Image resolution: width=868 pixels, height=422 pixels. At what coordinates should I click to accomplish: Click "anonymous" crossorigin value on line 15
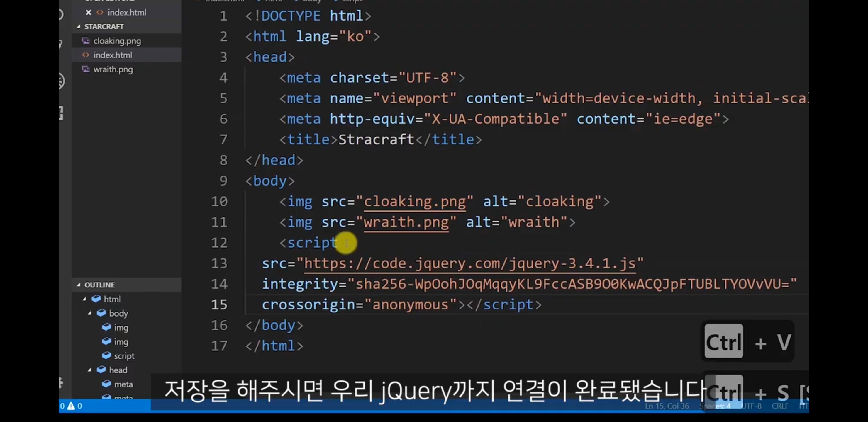click(x=411, y=304)
